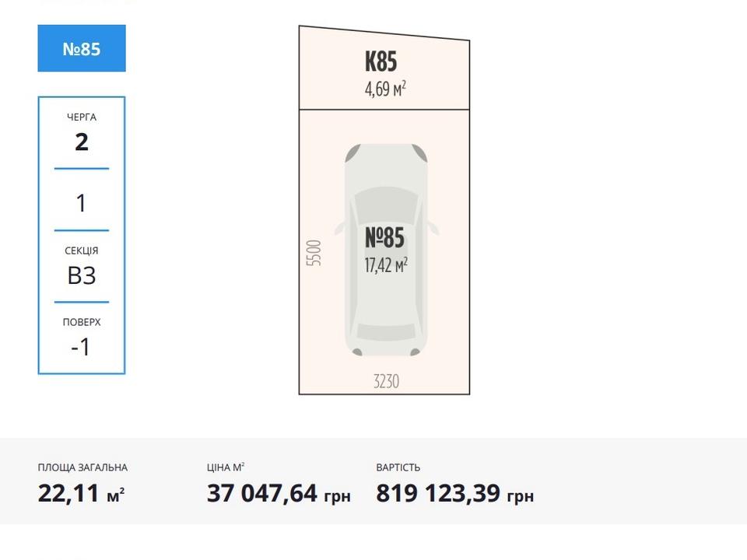Image resolution: width=747 pixels, height=560 pixels.
Task: Select the 17,42 м² parking area text
Action: pyautogui.click(x=386, y=265)
